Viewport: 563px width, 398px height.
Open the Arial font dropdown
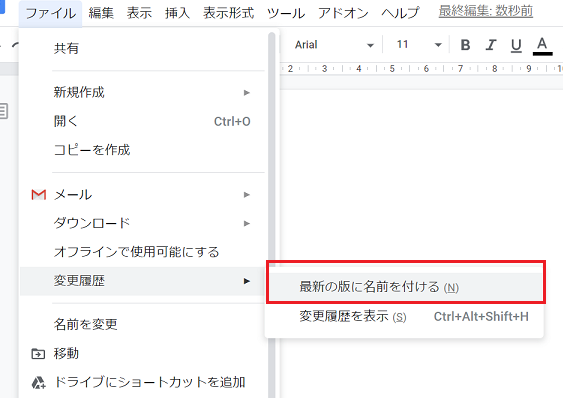(334, 45)
